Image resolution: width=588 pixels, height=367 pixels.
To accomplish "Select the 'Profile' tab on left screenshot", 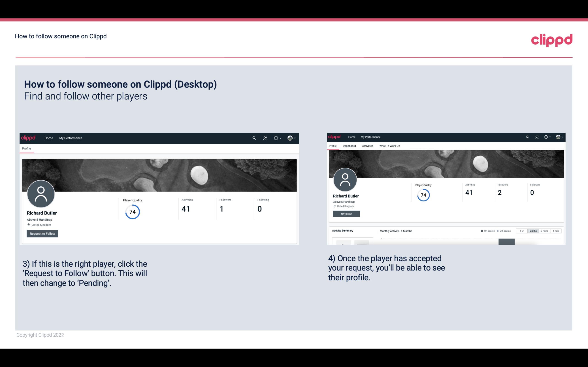I will pos(26,148).
